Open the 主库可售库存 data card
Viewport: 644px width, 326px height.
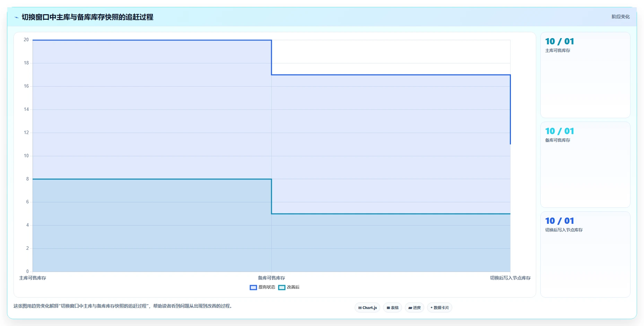tap(585, 75)
